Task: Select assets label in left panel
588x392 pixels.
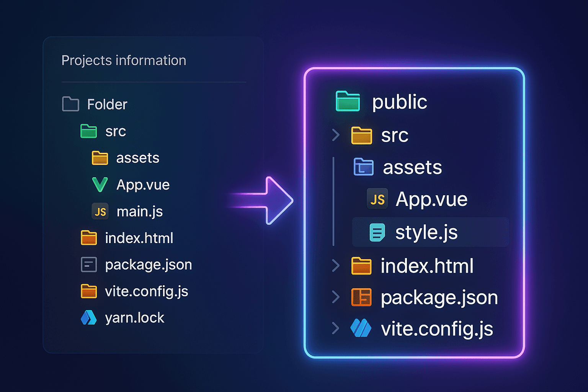Action: tap(138, 158)
